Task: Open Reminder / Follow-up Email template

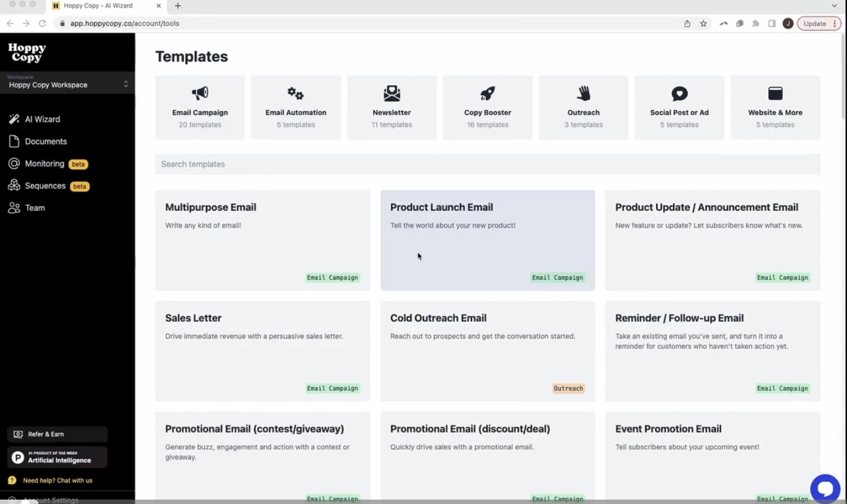Action: 713,351
